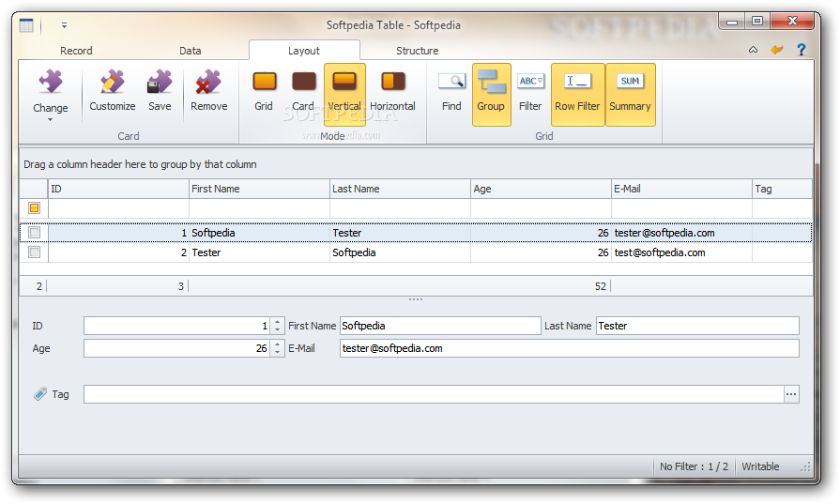This screenshot has width=840, height=504.
Task: Select Last Name cell 'Softpedia' in row 2
Action: 400,252
